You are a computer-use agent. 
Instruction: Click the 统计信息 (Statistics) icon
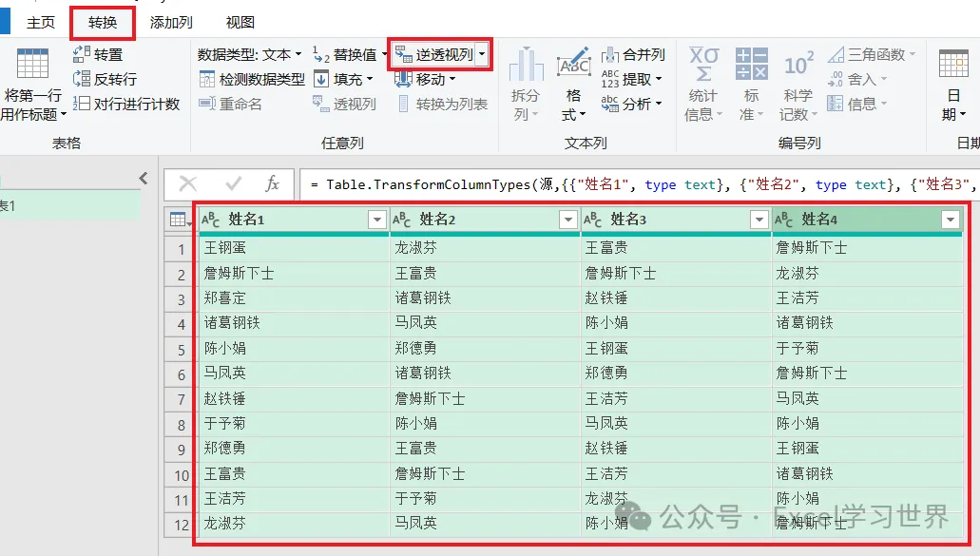pyautogui.click(x=703, y=64)
